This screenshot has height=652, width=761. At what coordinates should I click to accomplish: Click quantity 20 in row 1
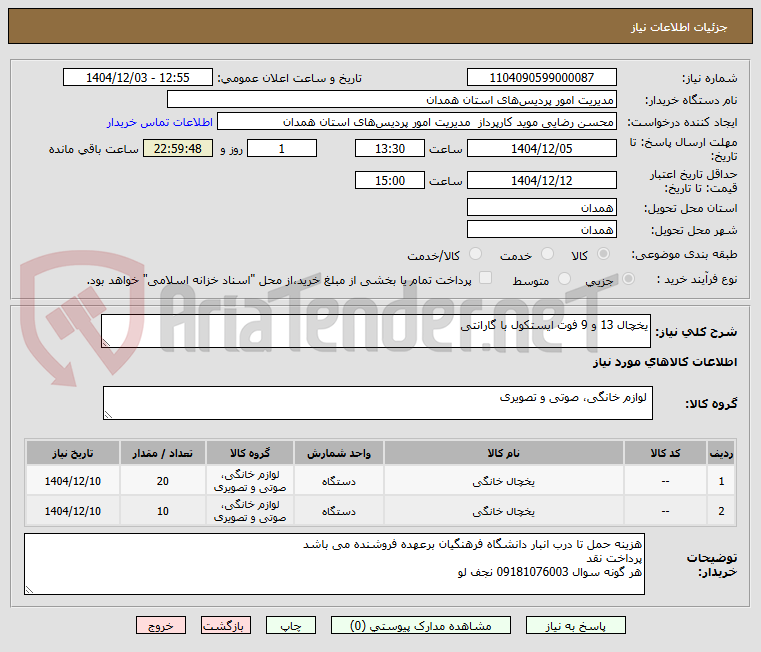pos(163,481)
